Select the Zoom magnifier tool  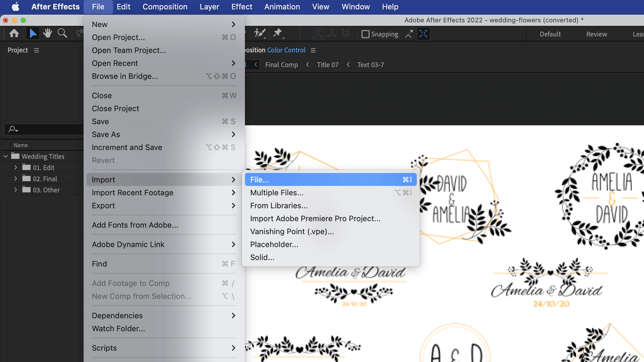click(x=62, y=34)
